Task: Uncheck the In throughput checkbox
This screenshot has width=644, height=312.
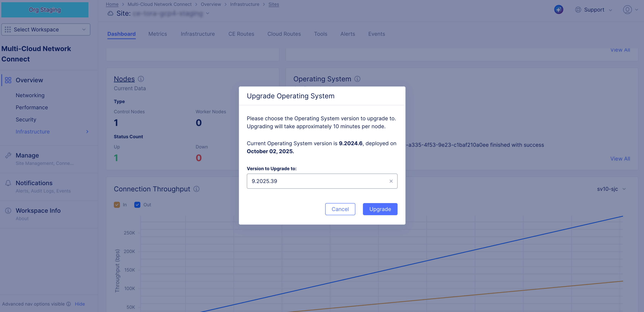Action: (117, 205)
